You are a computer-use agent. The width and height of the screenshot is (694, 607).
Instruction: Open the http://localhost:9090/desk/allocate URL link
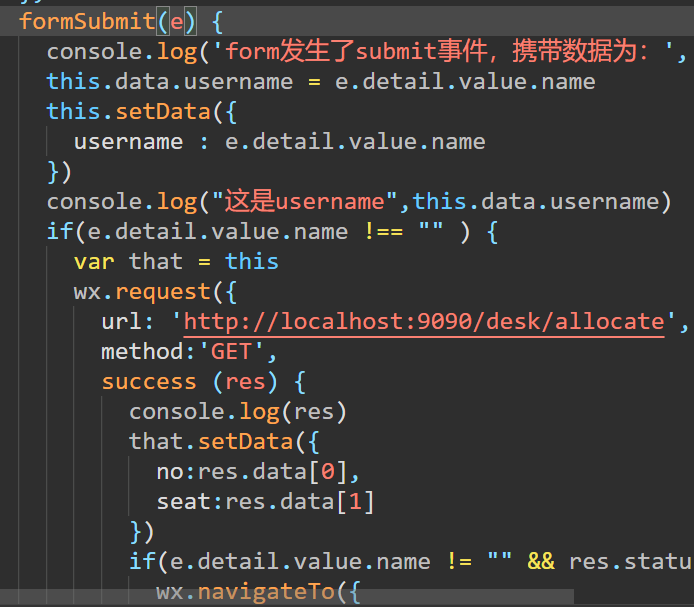click(x=424, y=322)
